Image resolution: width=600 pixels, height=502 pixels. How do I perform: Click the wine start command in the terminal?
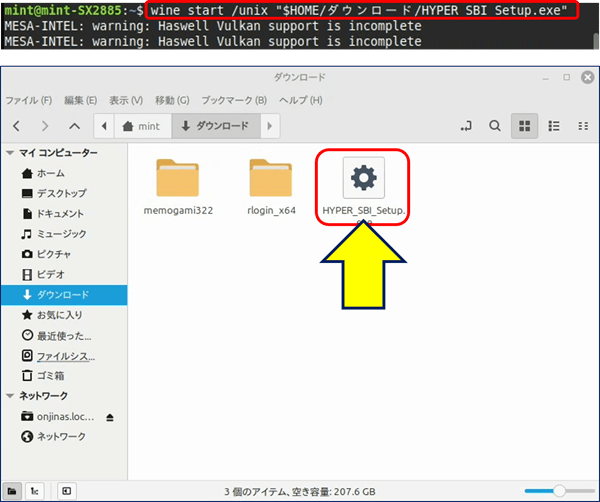(359, 10)
